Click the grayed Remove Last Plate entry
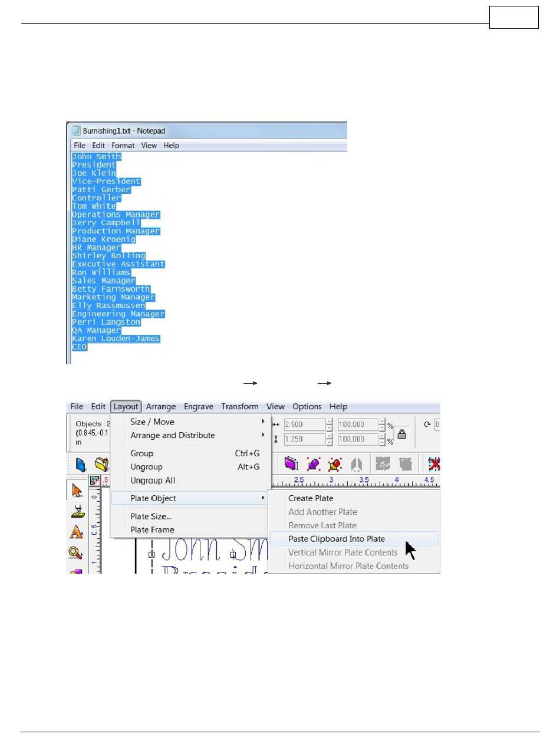This screenshot has width=560, height=747. (x=354, y=525)
